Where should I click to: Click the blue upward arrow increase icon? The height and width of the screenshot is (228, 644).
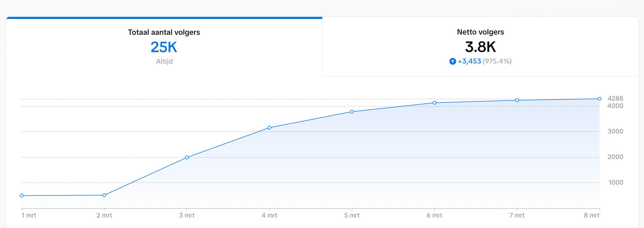tap(453, 62)
